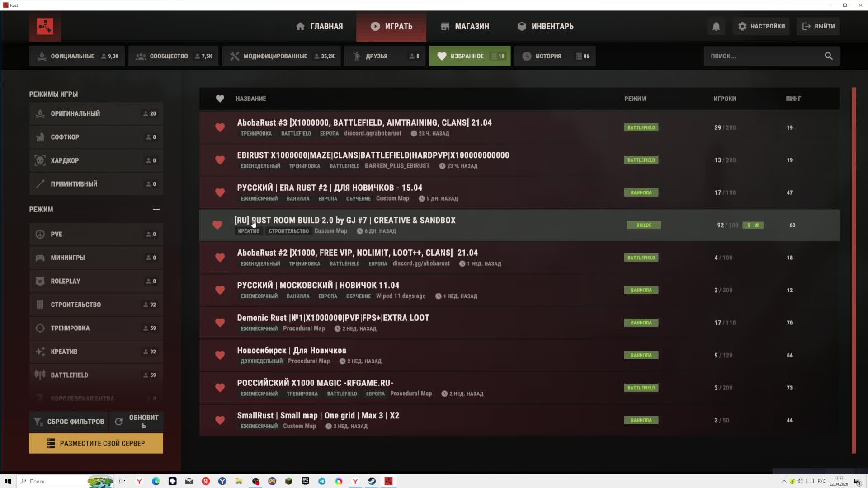Focus the Поиск search field

coord(764,56)
